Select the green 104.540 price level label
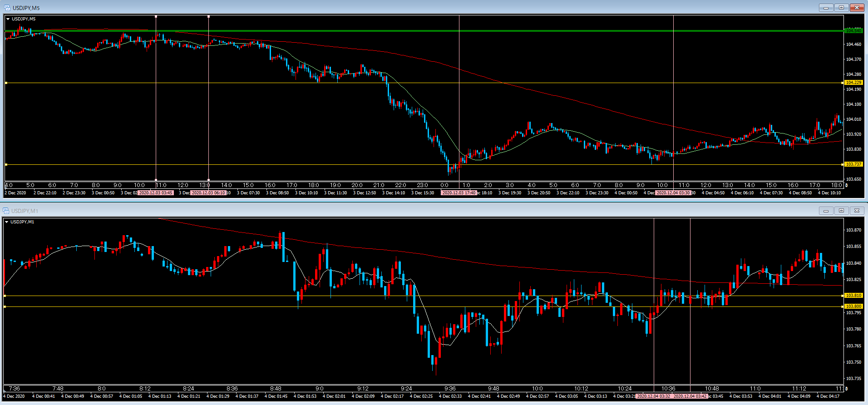868x405 pixels. coord(853,31)
